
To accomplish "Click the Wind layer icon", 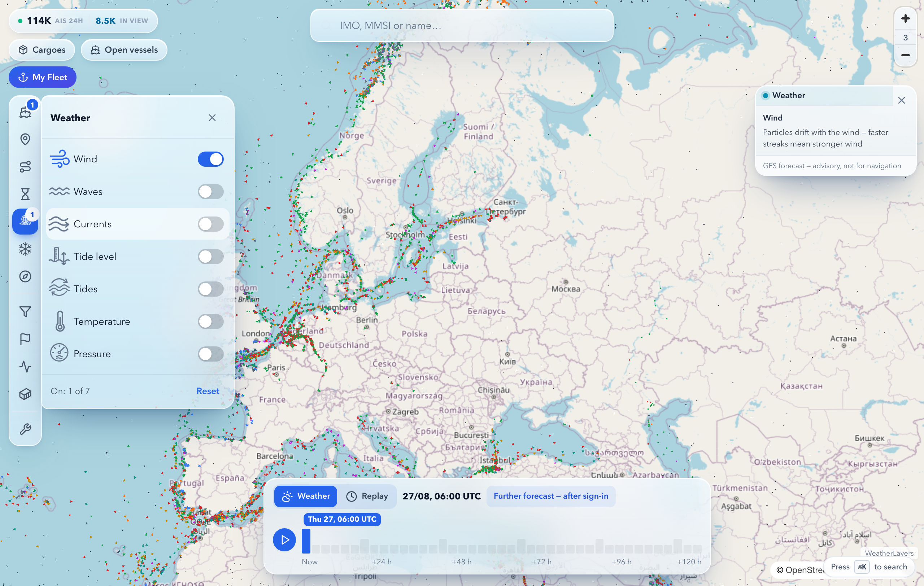I will click(x=60, y=159).
